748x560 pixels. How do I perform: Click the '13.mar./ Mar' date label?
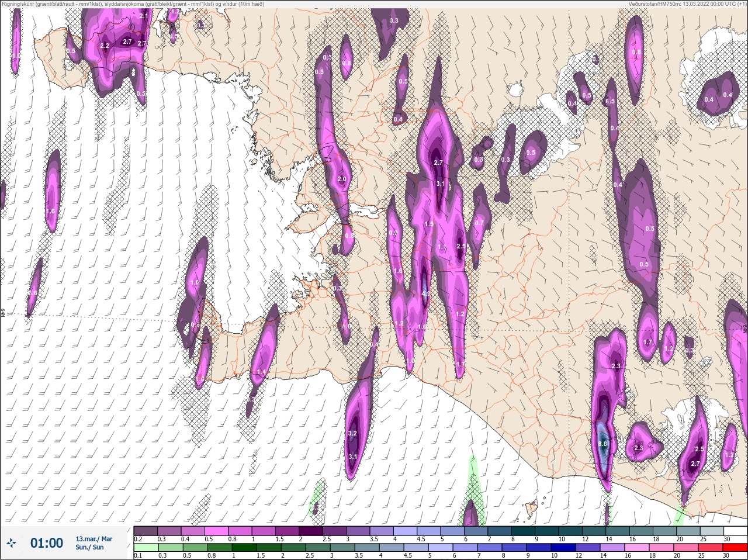coord(94,539)
